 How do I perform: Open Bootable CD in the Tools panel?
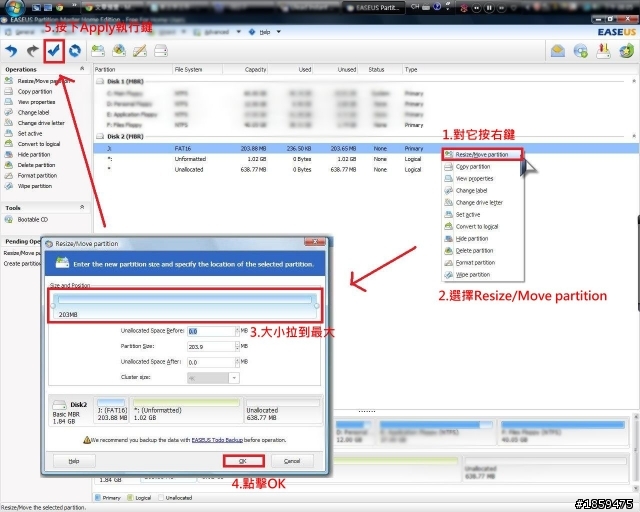(x=33, y=220)
